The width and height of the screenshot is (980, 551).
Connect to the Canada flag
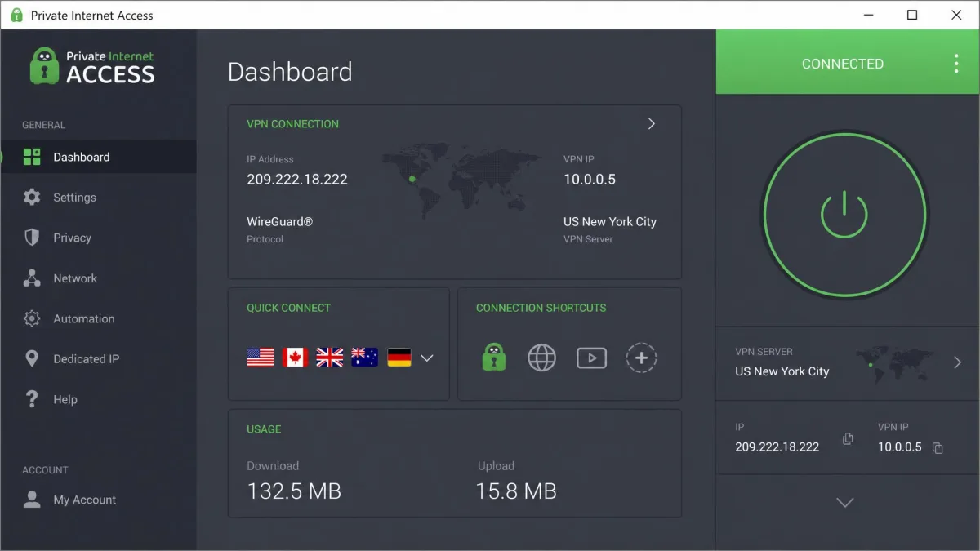pos(295,358)
